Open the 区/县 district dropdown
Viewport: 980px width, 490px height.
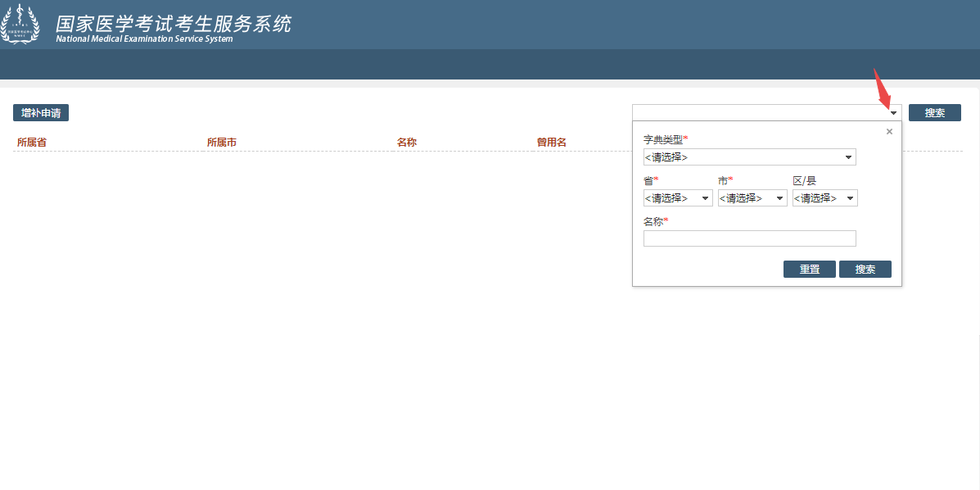pos(824,197)
